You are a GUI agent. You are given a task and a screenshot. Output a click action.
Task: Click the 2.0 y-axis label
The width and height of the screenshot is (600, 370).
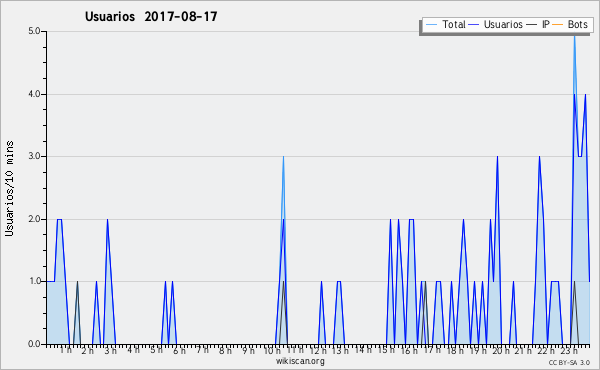34,219
